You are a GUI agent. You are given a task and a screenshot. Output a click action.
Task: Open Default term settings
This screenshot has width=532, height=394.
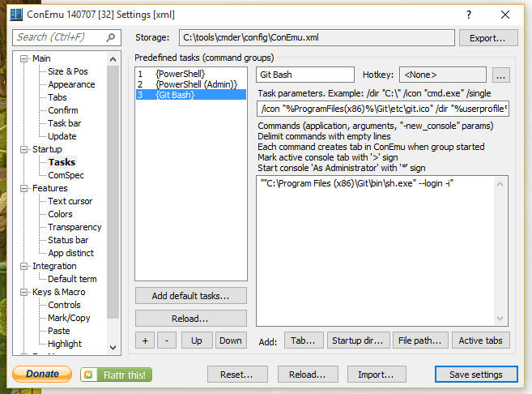click(72, 279)
